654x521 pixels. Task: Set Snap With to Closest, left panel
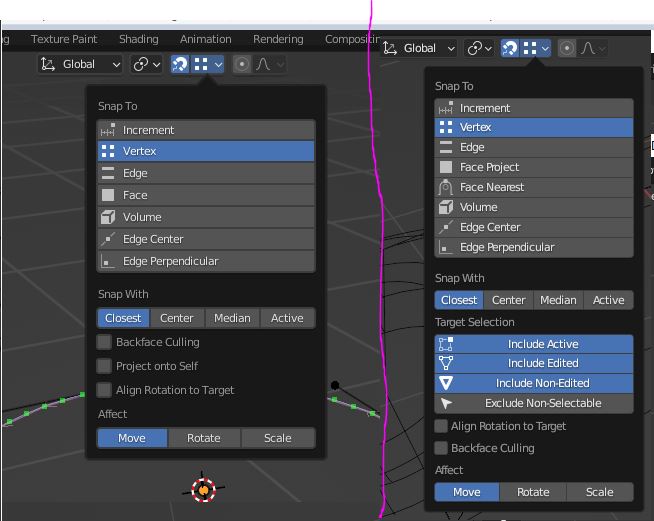123,318
